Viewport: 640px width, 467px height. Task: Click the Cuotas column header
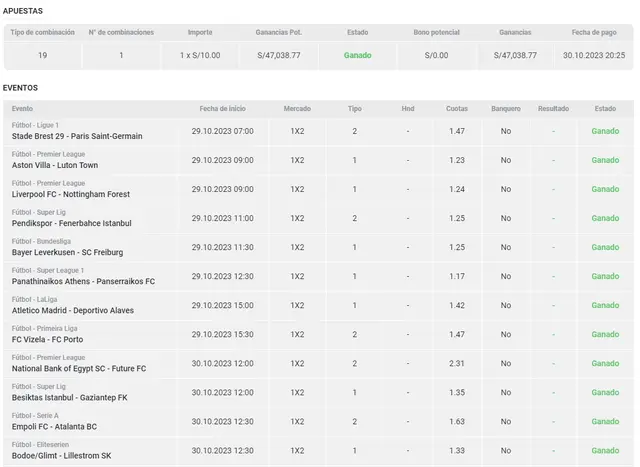click(x=457, y=108)
